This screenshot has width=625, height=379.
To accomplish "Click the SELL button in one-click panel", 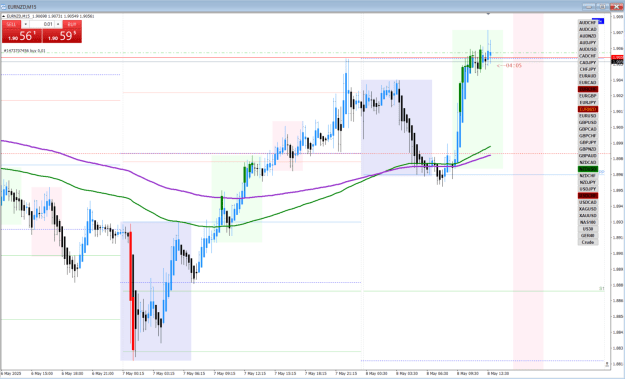I will pyautogui.click(x=11, y=24).
